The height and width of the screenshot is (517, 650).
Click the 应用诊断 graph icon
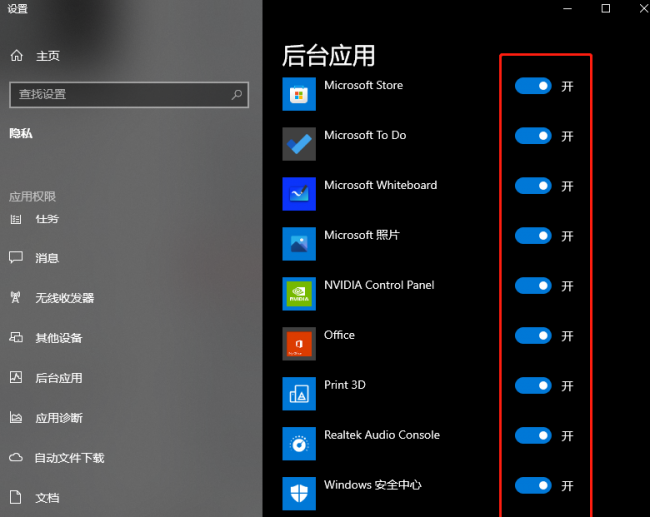coord(16,417)
